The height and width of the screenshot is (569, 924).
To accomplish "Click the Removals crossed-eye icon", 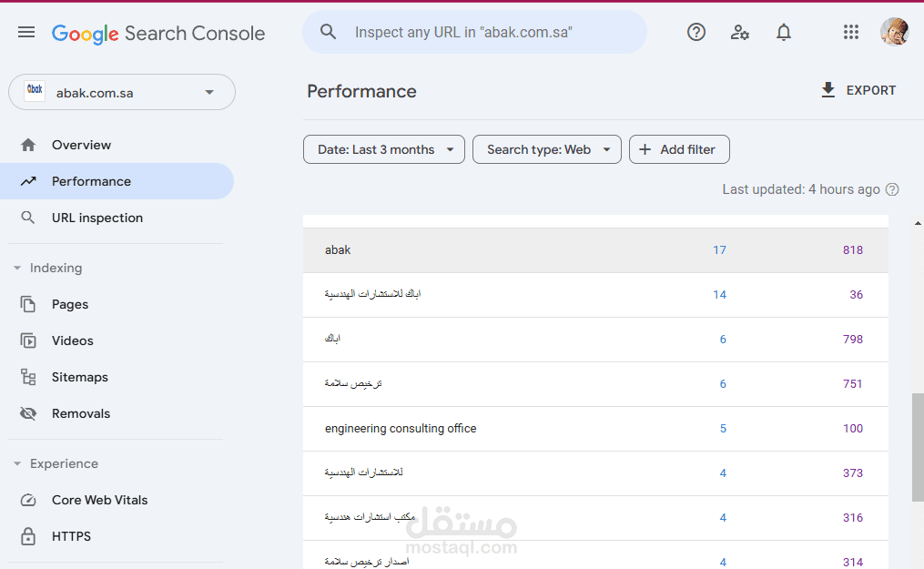I will (27, 413).
